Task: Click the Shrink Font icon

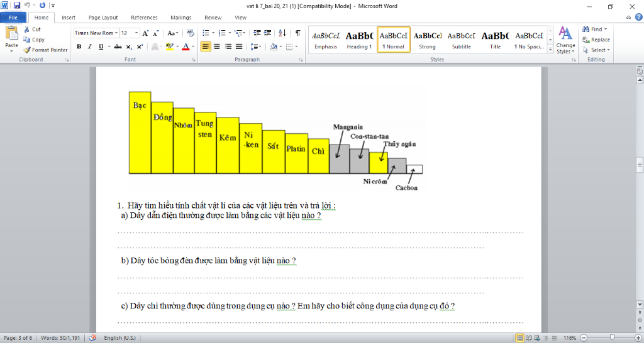Action: [x=156, y=33]
